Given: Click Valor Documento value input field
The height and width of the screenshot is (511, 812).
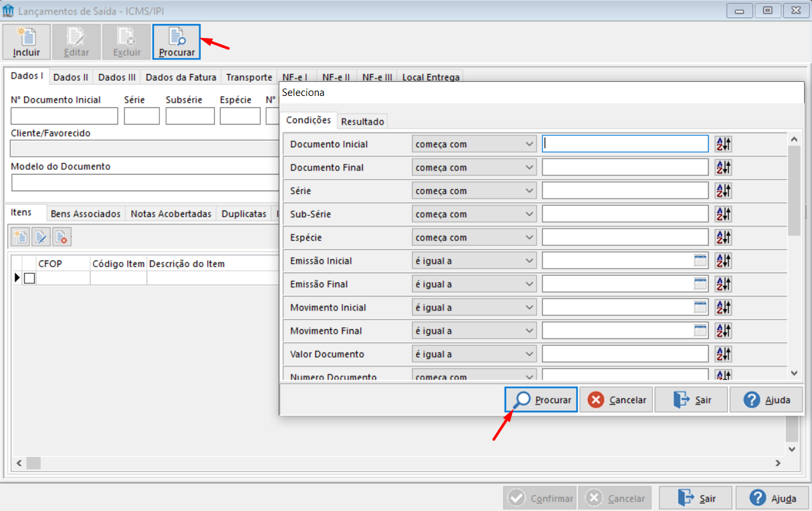Looking at the screenshot, I should [x=625, y=354].
